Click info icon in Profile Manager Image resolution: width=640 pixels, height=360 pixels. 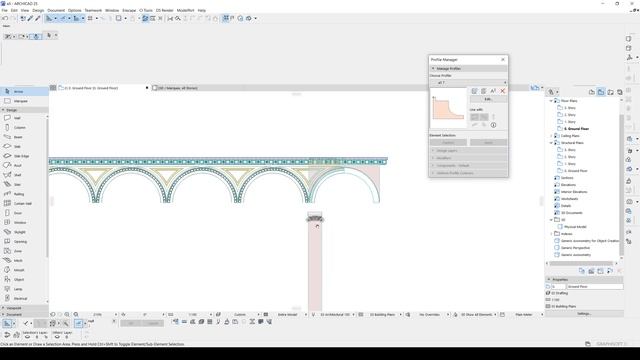click(x=493, y=125)
